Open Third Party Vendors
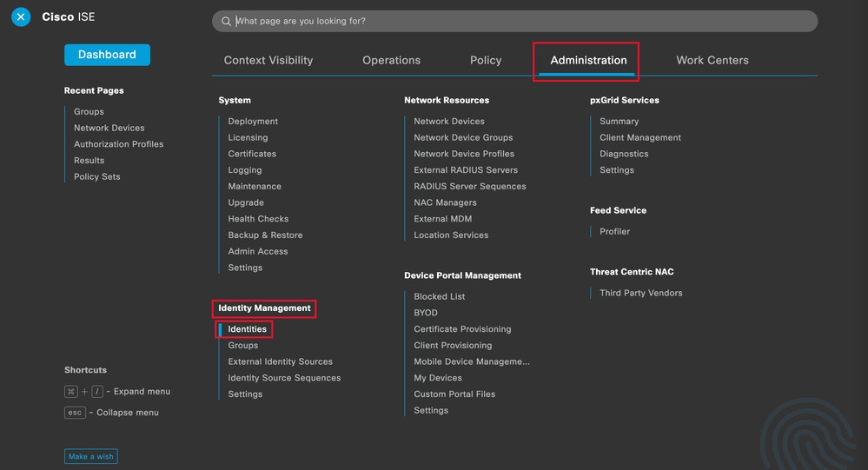Viewport: 868px width, 470px height. point(641,293)
